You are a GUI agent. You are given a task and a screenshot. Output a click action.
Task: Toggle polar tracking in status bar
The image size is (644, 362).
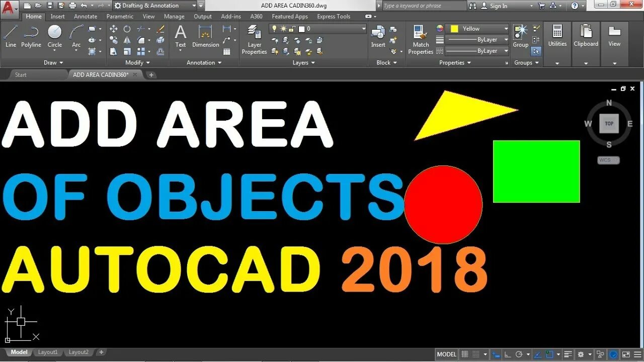pos(520,354)
